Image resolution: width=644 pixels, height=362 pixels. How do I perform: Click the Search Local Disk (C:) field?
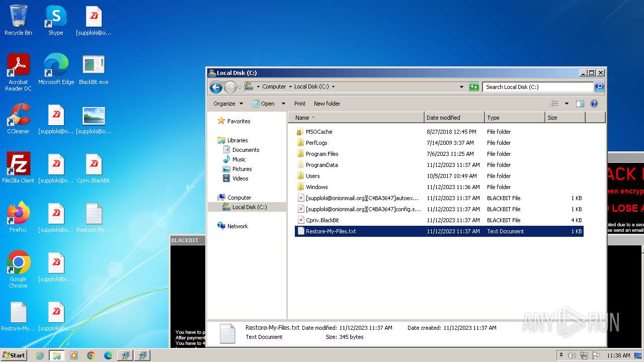pyautogui.click(x=537, y=87)
